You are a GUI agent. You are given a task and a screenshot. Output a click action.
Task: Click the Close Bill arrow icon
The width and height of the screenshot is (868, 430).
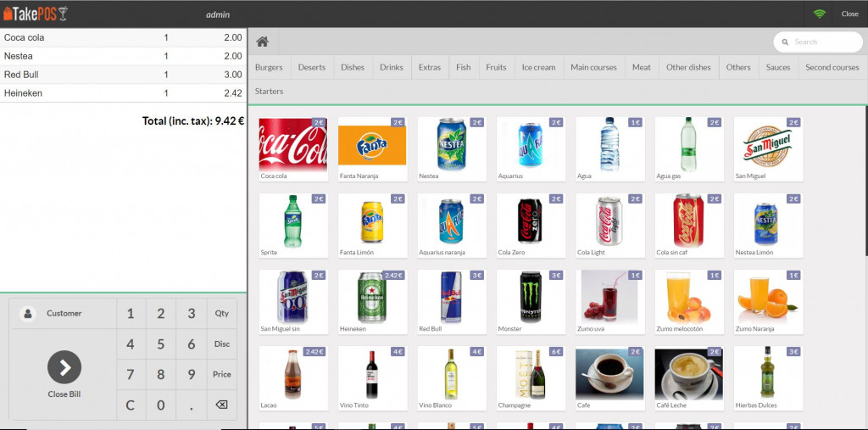[64, 367]
